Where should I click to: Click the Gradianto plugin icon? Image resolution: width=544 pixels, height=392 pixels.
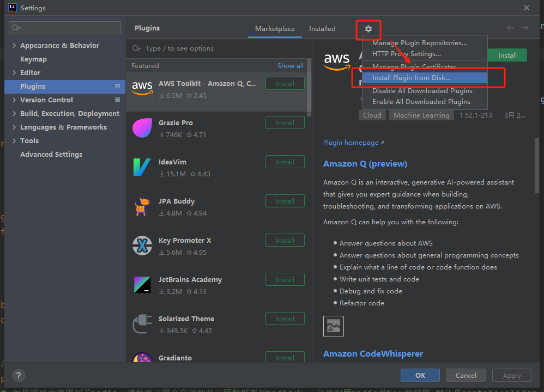click(142, 357)
